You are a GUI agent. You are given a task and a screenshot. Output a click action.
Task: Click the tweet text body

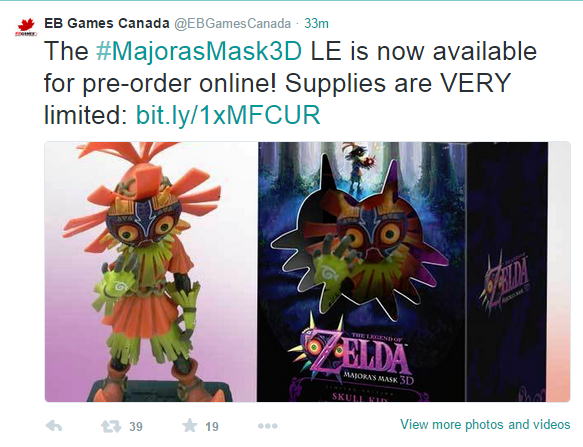pyautogui.click(x=290, y=83)
